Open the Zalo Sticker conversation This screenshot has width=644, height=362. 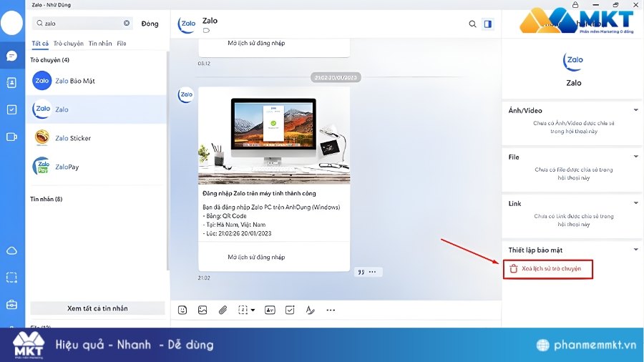click(x=96, y=138)
